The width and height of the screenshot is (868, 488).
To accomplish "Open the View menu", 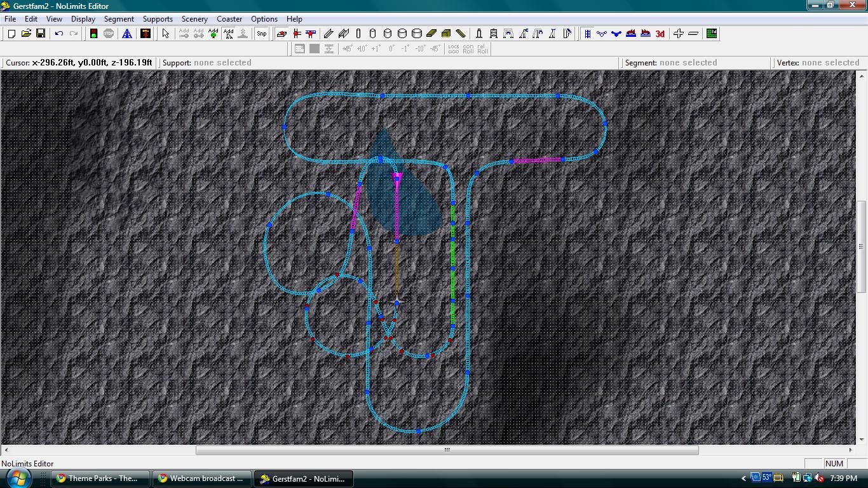I will click(x=54, y=19).
